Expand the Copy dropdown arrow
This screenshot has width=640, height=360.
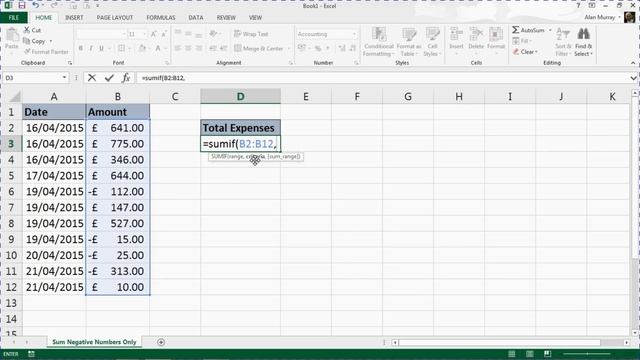[x=51, y=41]
